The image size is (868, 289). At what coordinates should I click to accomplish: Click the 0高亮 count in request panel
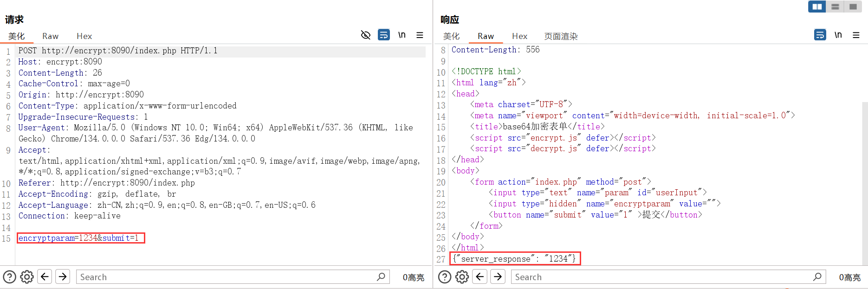[x=413, y=277]
